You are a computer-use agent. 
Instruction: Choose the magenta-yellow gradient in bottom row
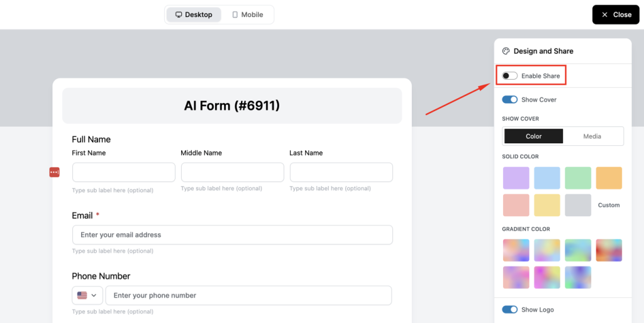(547, 278)
